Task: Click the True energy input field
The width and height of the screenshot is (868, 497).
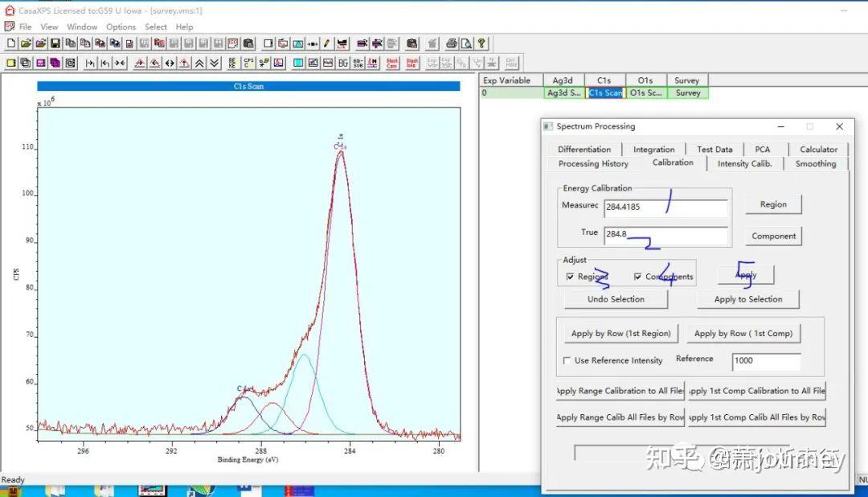Action: click(x=665, y=234)
